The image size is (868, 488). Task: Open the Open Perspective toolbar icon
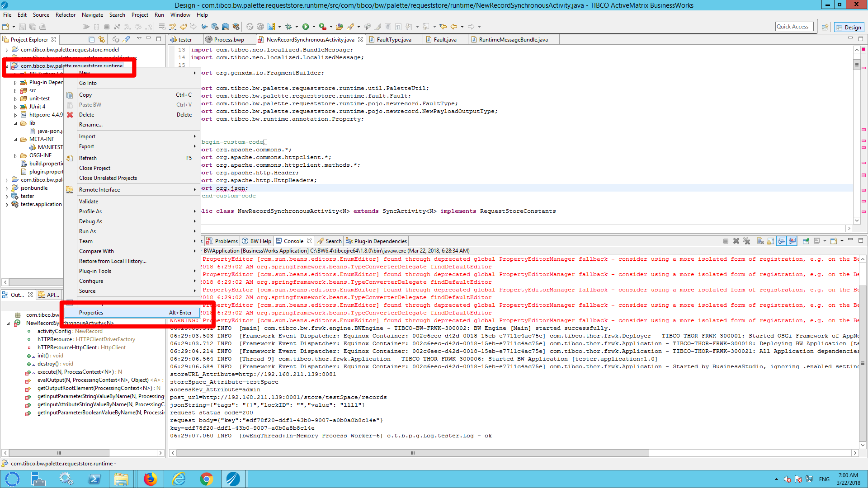click(825, 27)
